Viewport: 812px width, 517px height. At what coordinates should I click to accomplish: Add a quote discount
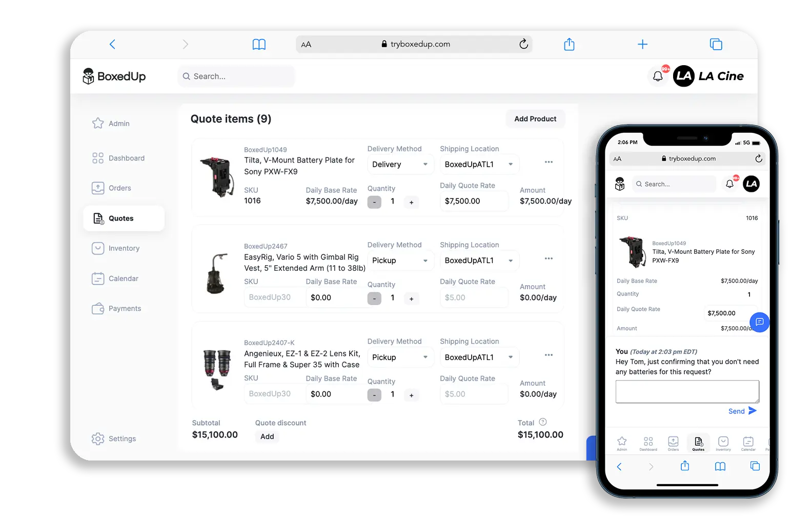(x=267, y=436)
